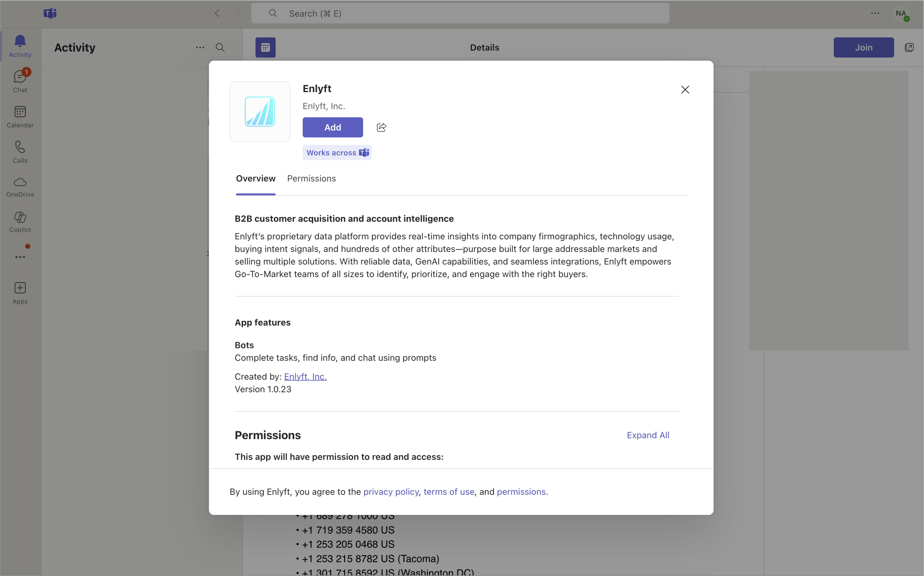Screen dimensions: 924x576
Task: Share a link to the Enlyft app
Action: point(381,127)
